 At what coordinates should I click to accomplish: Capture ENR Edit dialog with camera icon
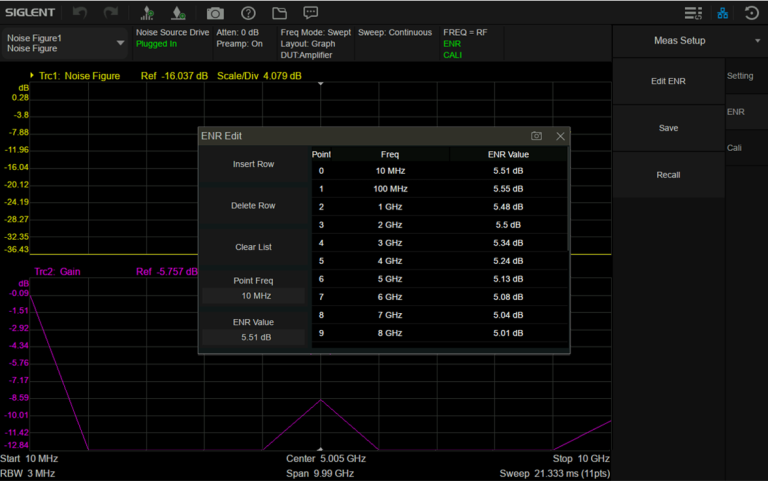tap(537, 136)
